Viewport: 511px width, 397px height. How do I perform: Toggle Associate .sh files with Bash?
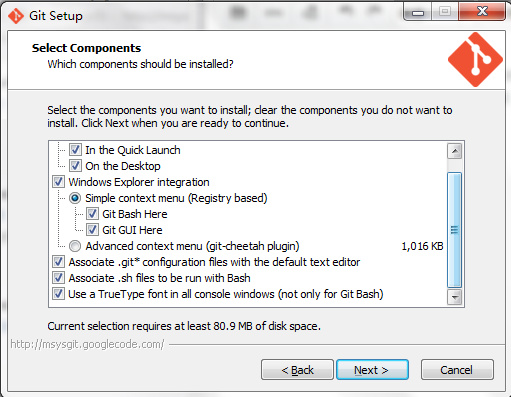pos(58,278)
